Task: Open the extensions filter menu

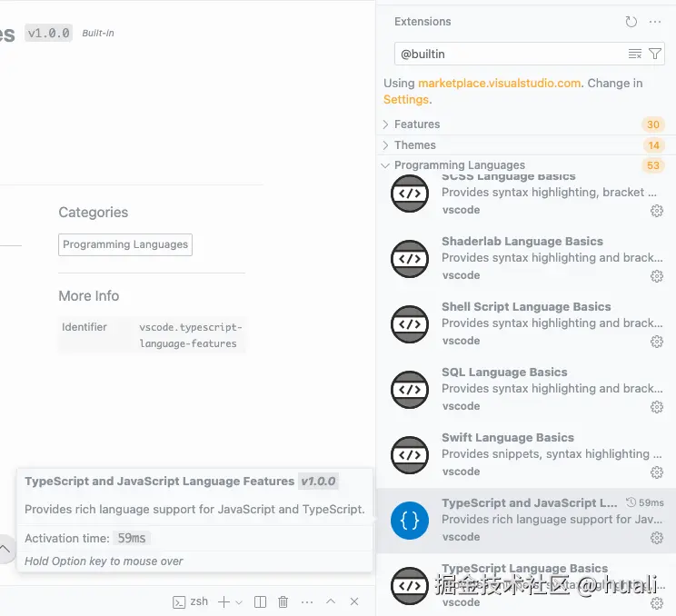Action: pos(655,54)
